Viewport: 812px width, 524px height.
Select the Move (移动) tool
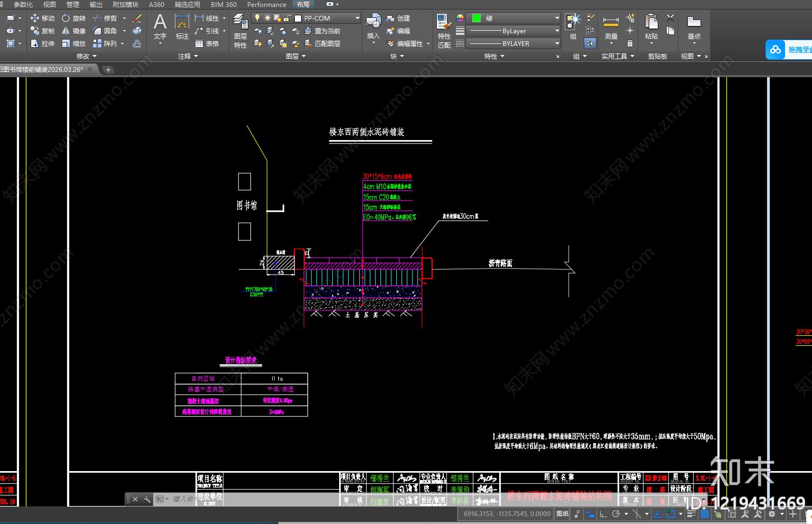pos(42,18)
